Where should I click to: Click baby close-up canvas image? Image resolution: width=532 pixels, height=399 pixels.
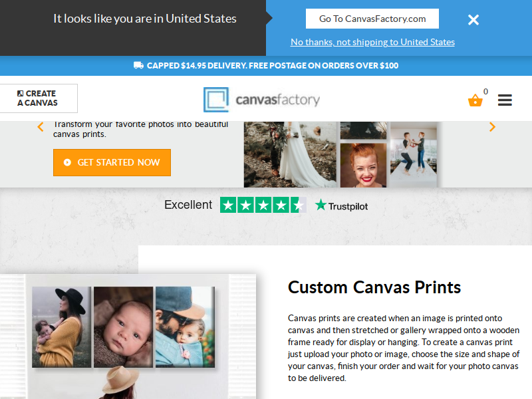coord(124,327)
